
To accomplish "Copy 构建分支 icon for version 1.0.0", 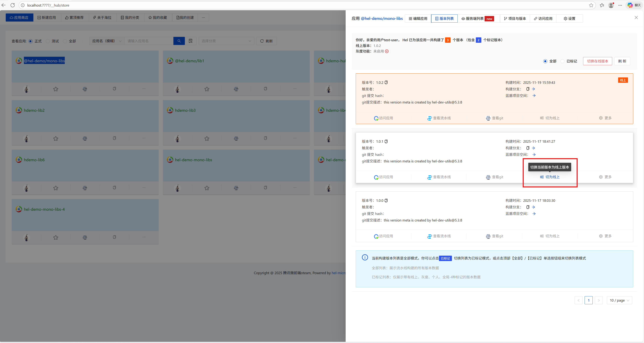I will tap(528, 207).
